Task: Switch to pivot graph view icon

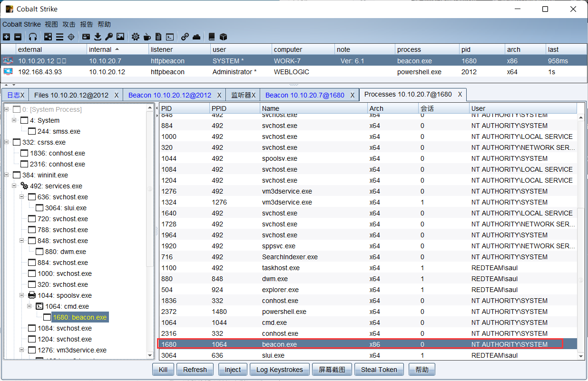Action: tap(48, 37)
